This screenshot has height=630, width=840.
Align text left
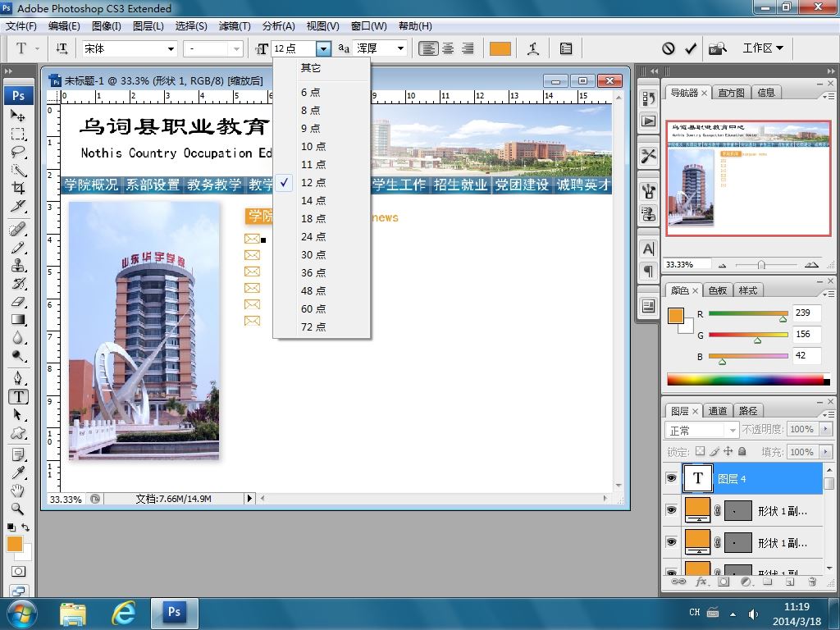point(428,48)
